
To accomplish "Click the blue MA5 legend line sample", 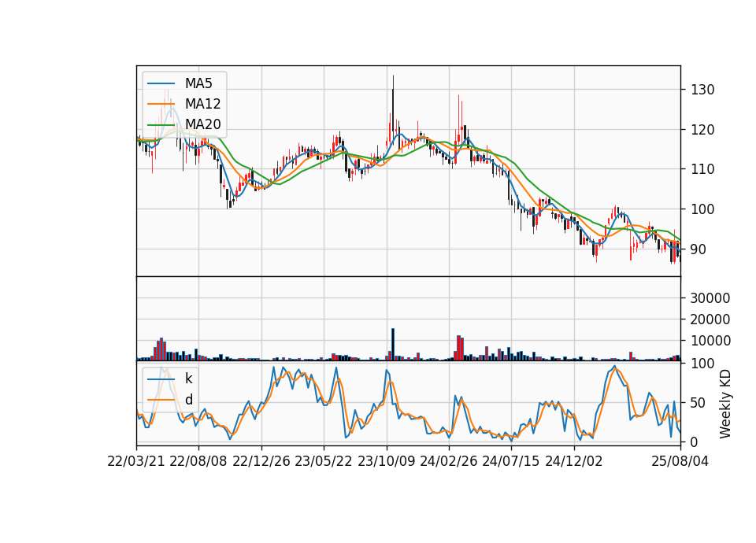I will coord(161,84).
